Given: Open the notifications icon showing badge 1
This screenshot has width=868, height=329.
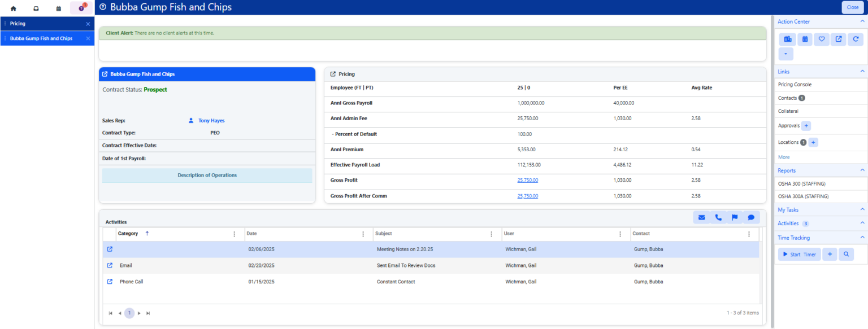Looking at the screenshot, I should click(81, 8).
